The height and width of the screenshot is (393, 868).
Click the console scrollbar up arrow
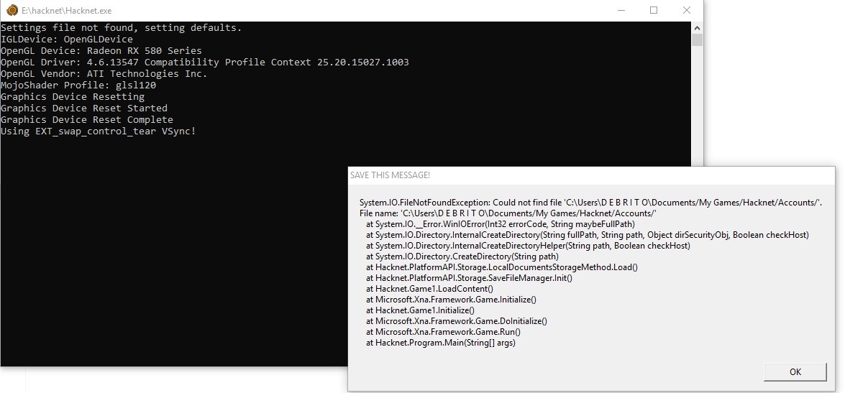(697, 27)
